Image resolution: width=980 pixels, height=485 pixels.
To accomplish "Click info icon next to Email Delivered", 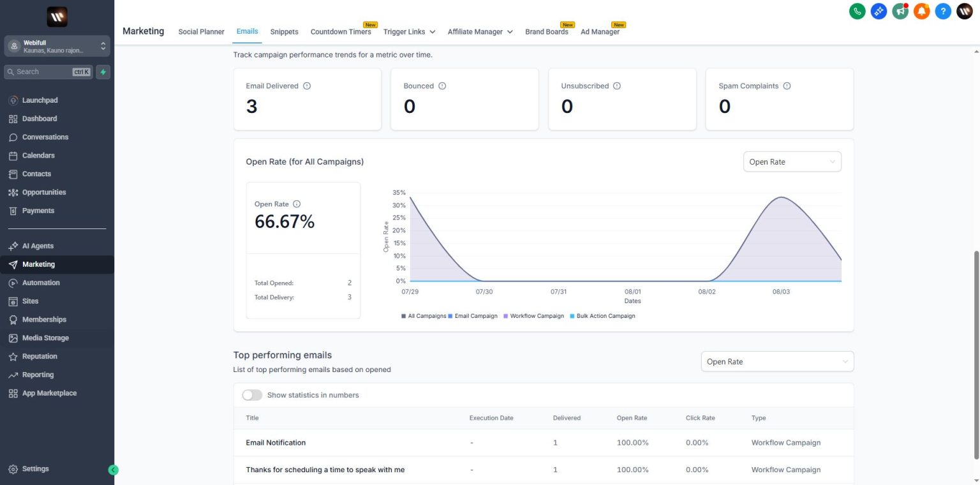I will click(307, 86).
